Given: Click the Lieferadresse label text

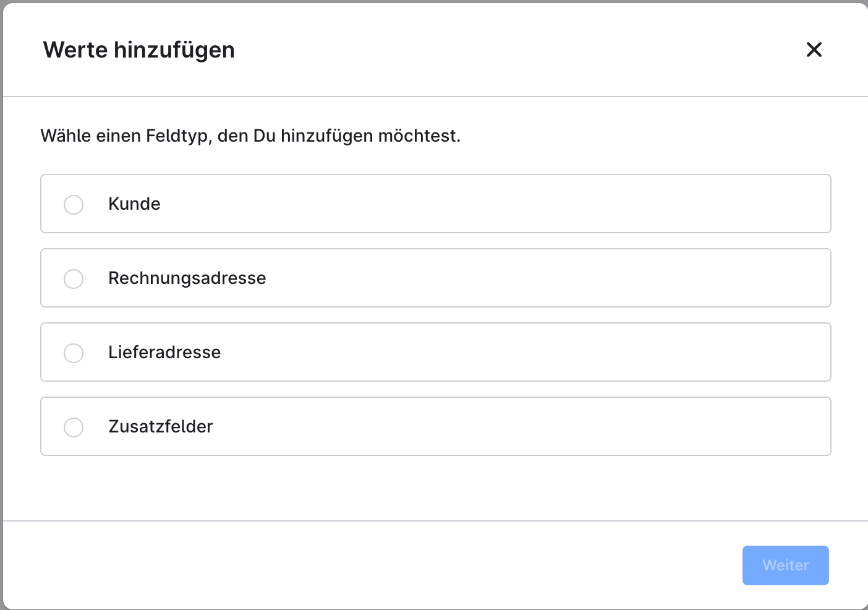Looking at the screenshot, I should (164, 352).
